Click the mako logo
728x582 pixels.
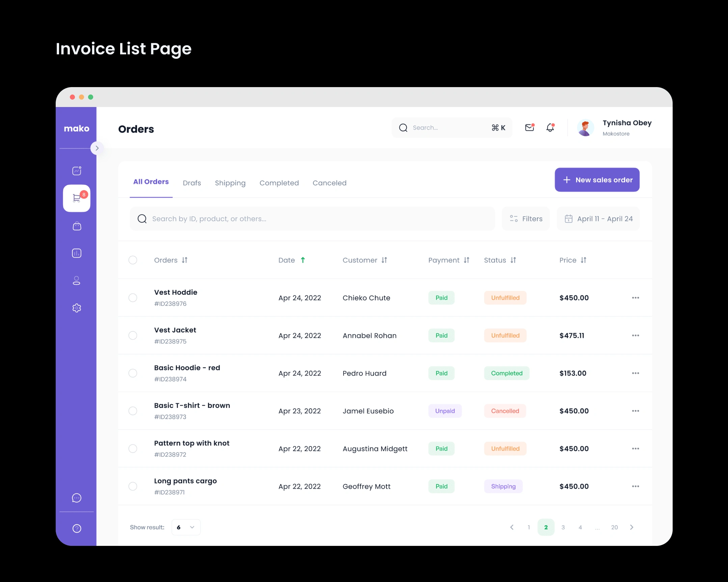tap(77, 128)
